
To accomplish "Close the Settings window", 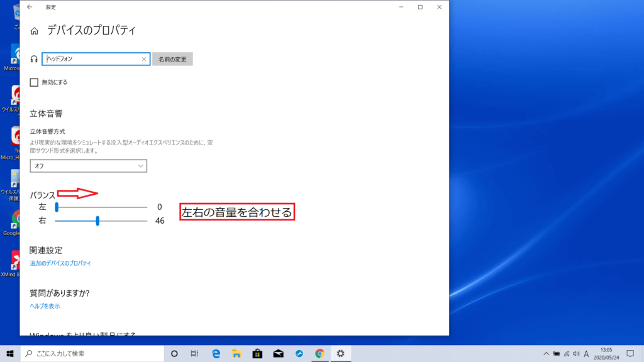I will point(439,7).
